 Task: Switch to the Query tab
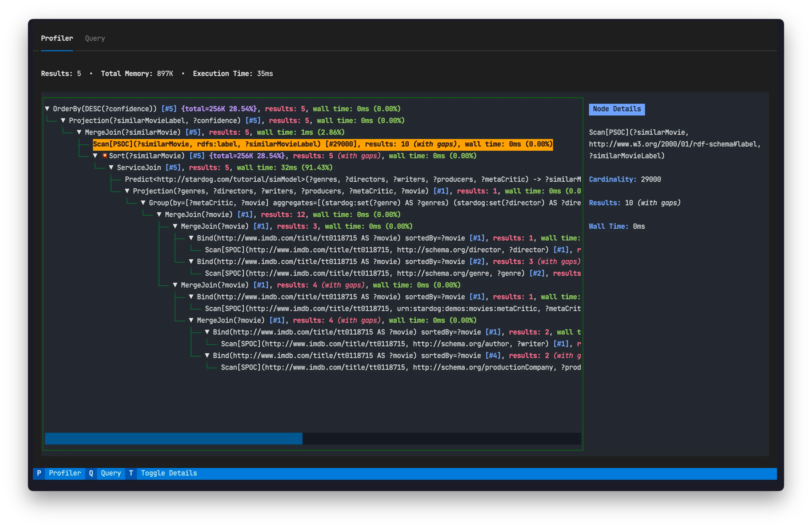pos(95,38)
